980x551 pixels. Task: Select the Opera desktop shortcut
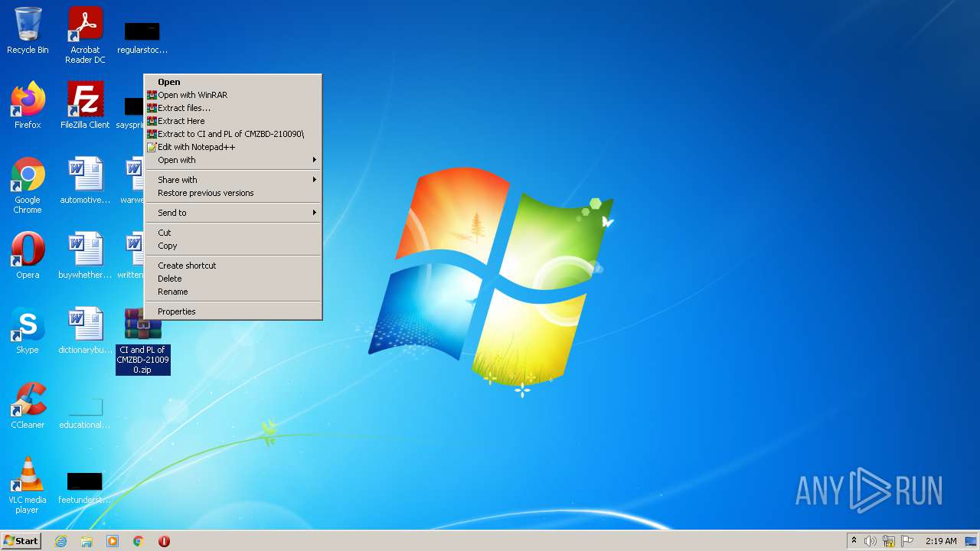[28, 256]
